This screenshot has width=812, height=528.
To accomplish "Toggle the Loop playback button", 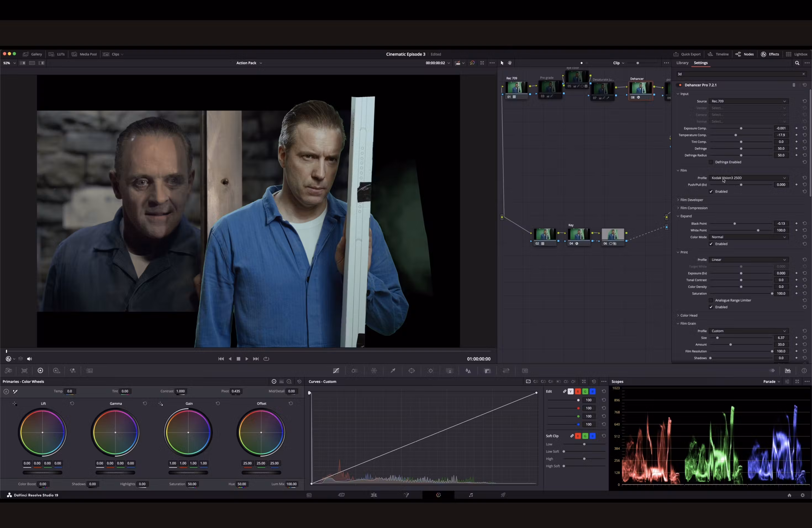I will 267,359.
